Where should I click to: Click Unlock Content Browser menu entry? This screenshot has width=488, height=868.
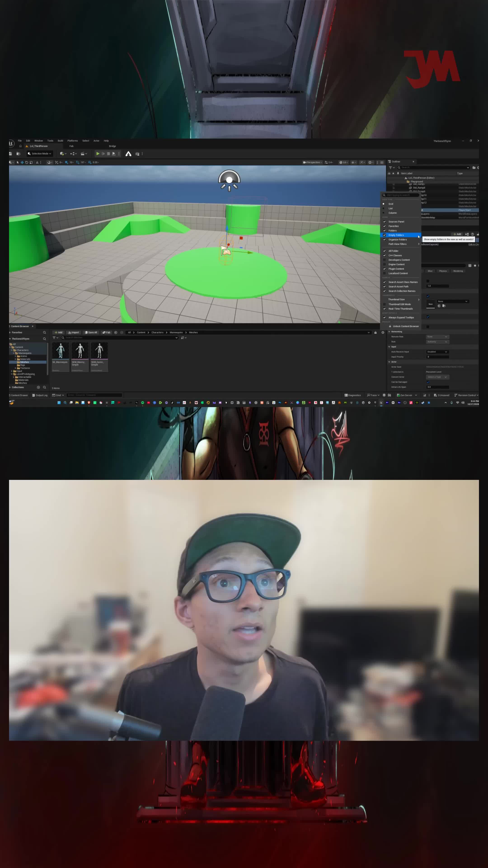click(x=404, y=326)
